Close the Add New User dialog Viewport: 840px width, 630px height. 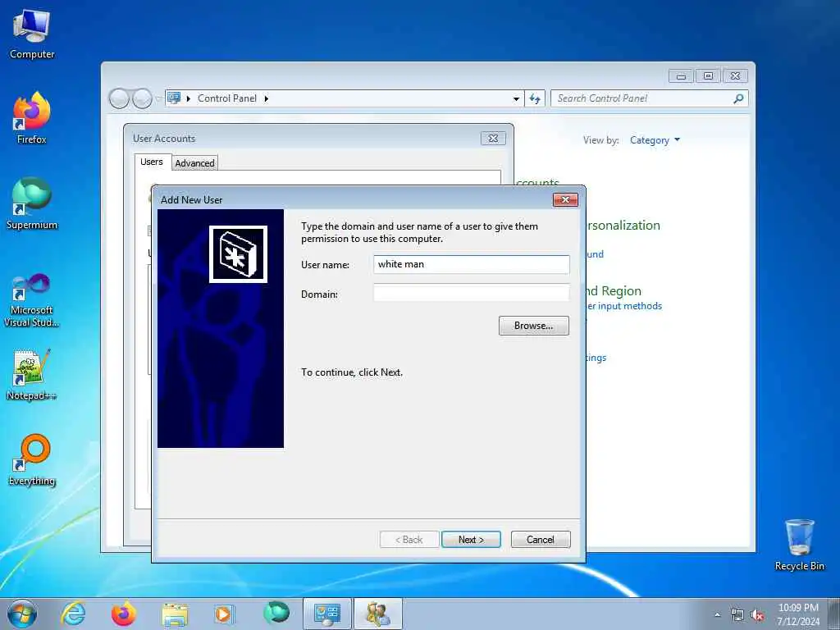565,199
